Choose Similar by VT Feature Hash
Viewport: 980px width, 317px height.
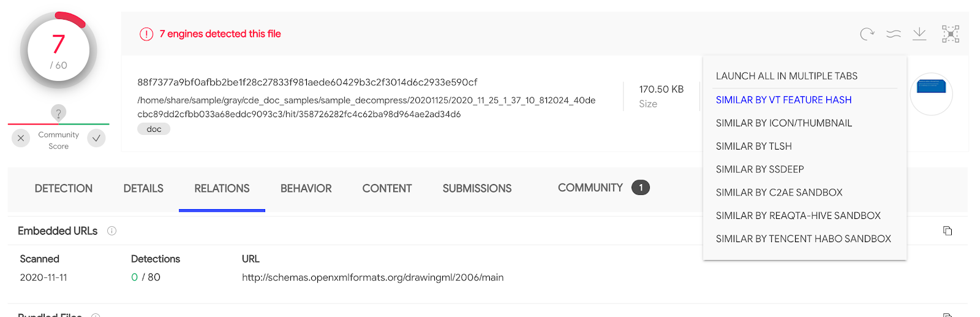(783, 100)
